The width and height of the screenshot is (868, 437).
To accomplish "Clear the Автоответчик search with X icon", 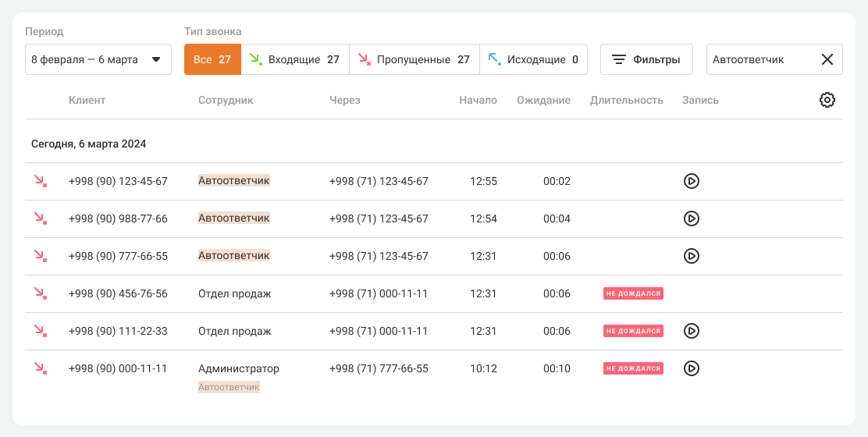I will [827, 59].
